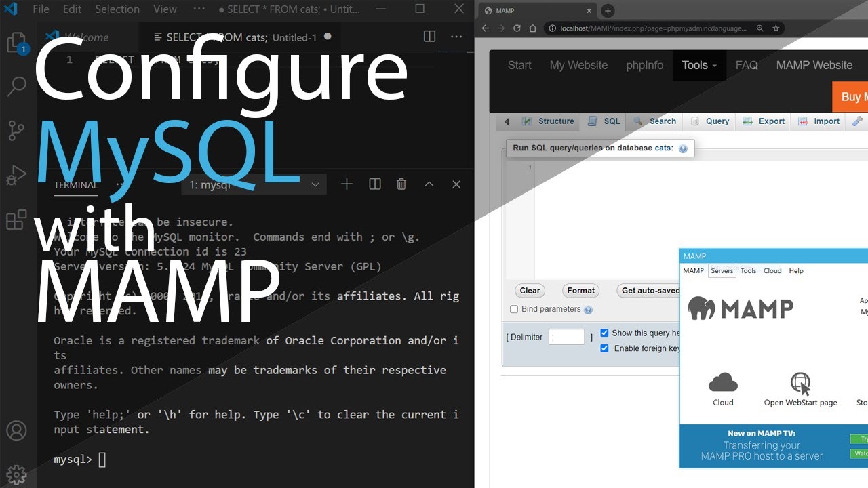
Task: Click the browser address bar URL
Action: (653, 28)
